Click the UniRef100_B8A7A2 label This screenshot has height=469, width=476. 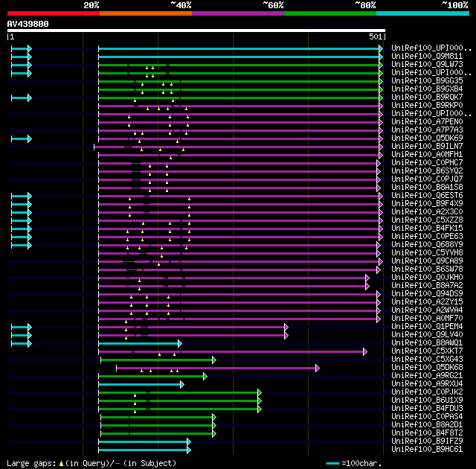[x=427, y=286]
